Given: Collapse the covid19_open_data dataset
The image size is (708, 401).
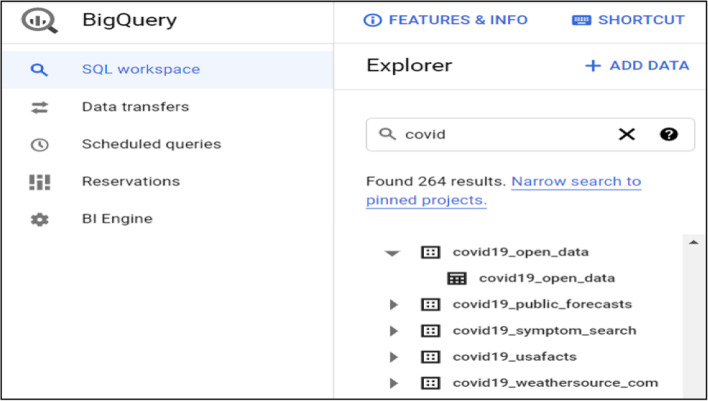Looking at the screenshot, I should pos(393,253).
